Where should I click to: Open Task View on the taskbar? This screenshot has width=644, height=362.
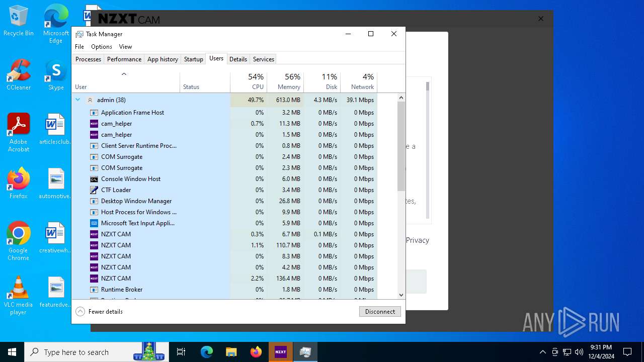181,352
